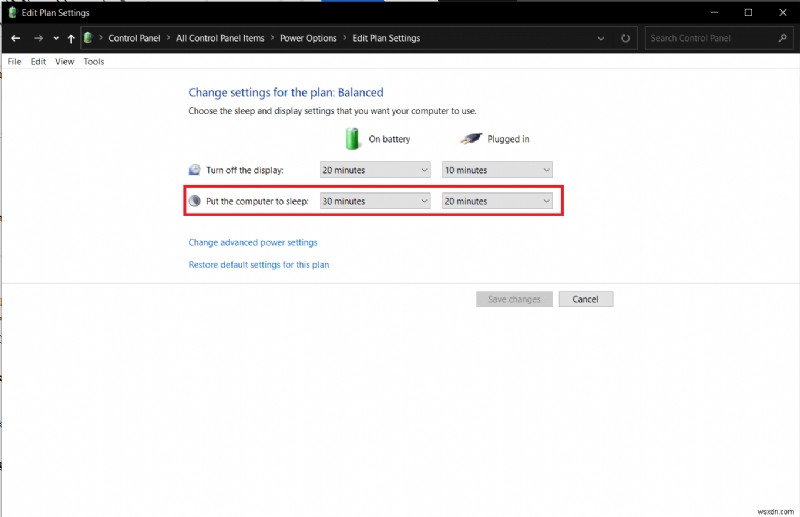
Task: Navigate to All Control Panel Items breadcrumb
Action: tap(220, 38)
